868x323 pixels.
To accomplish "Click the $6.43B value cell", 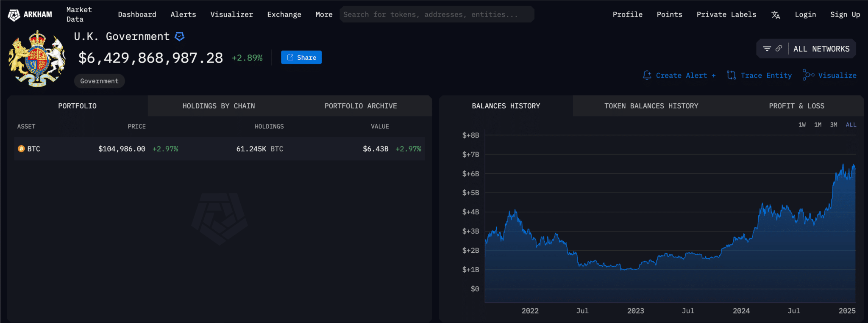I will [x=376, y=149].
